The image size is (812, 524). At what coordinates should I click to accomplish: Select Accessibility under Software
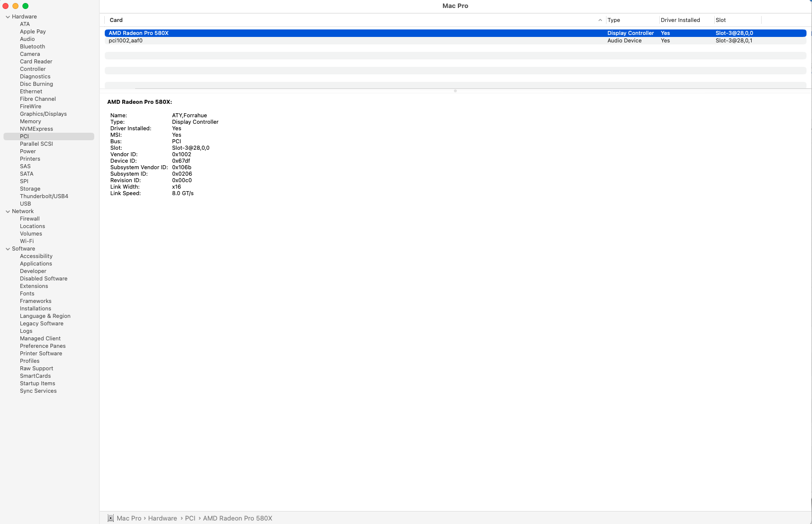coord(36,257)
